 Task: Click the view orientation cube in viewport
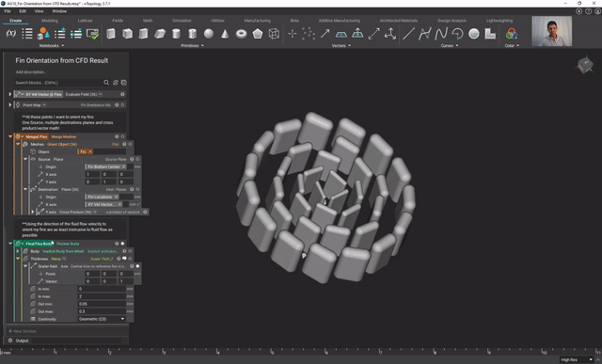(585, 65)
